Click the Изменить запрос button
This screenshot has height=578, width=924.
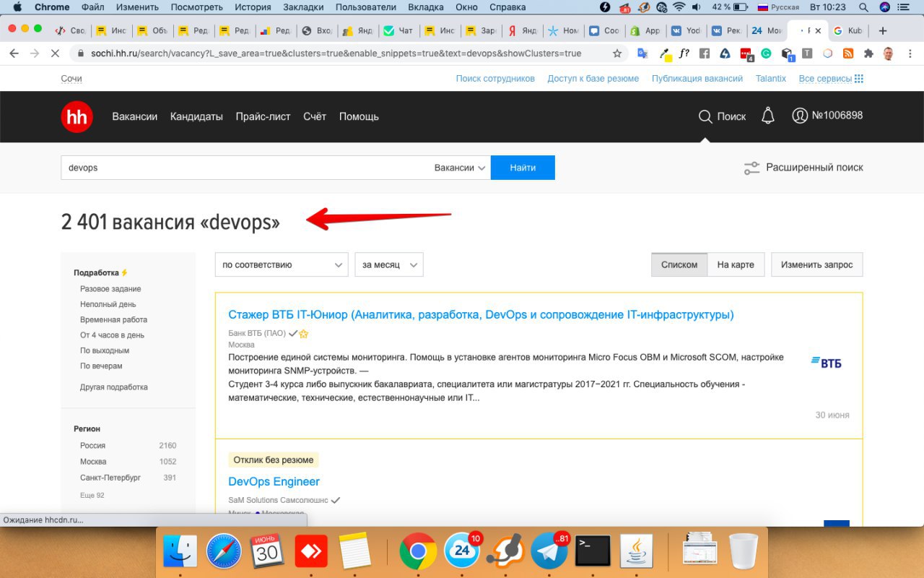tap(816, 264)
